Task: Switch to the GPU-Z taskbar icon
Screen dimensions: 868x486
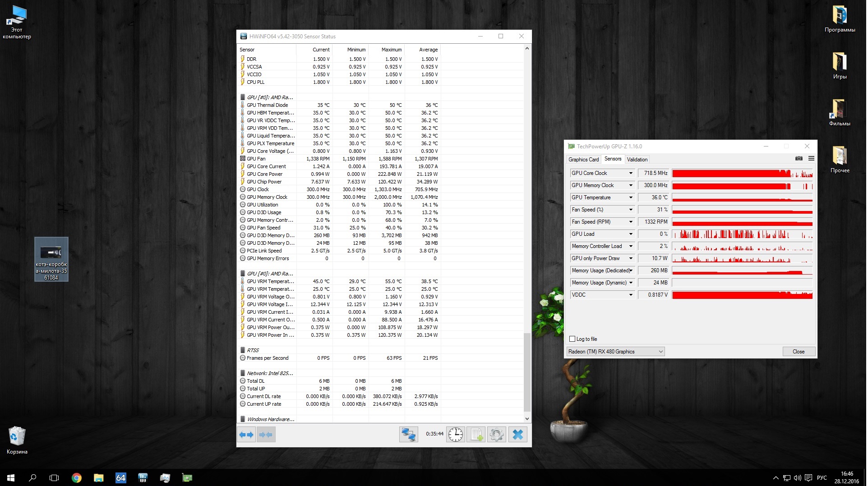Action: (x=187, y=478)
